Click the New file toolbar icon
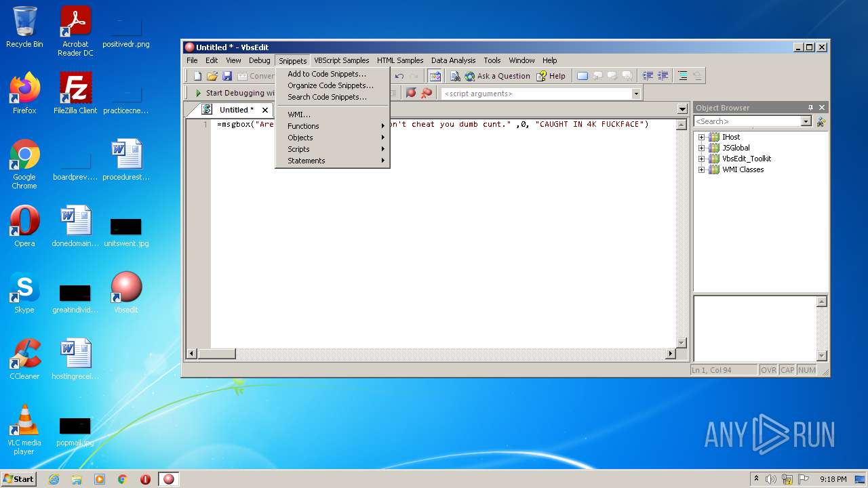Screen dimensions: 868x488 pos(197,76)
